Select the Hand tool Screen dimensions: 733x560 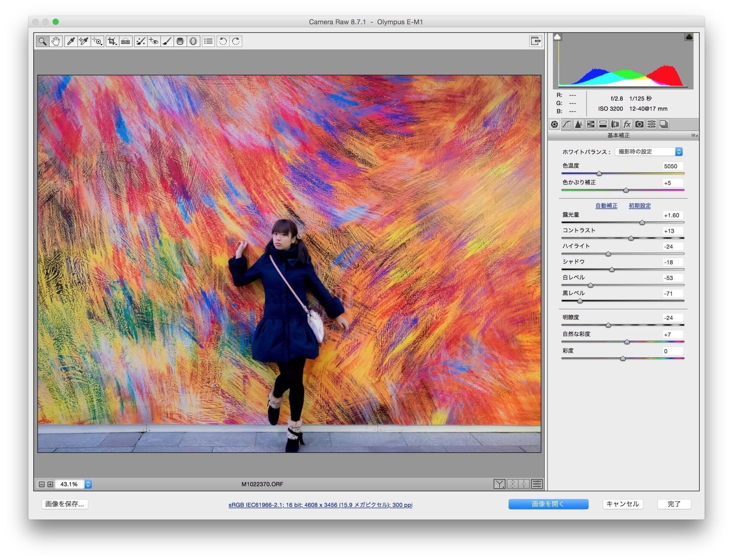[56, 41]
